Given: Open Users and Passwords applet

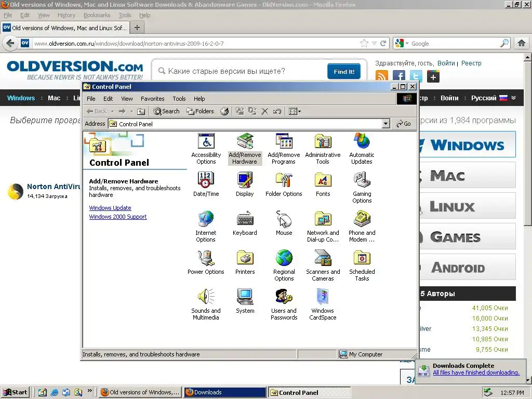Looking at the screenshot, I should (284, 304).
